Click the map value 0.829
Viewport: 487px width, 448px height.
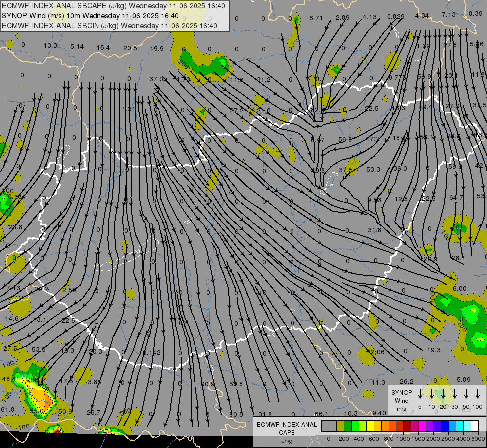395,16
